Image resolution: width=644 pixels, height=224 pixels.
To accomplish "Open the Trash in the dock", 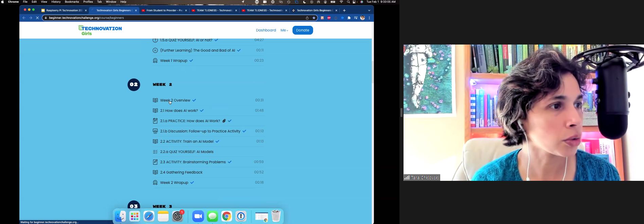I will (x=276, y=216).
